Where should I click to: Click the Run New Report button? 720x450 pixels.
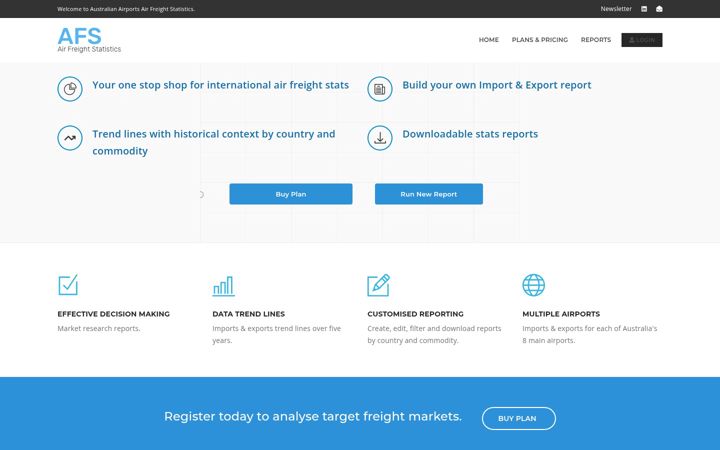tap(428, 194)
